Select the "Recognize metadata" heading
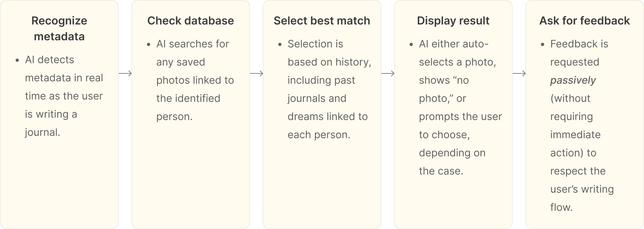Viewport: 644px width, 229px height. click(x=59, y=28)
